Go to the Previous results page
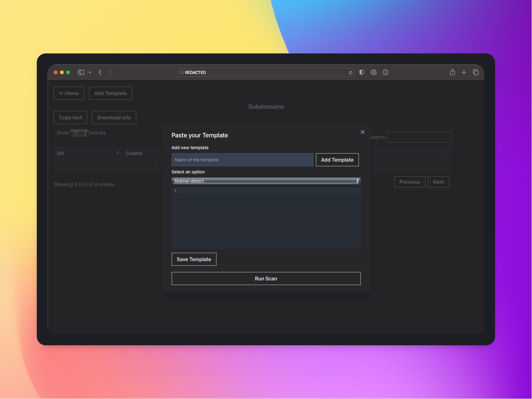The height and width of the screenshot is (399, 532). click(410, 182)
